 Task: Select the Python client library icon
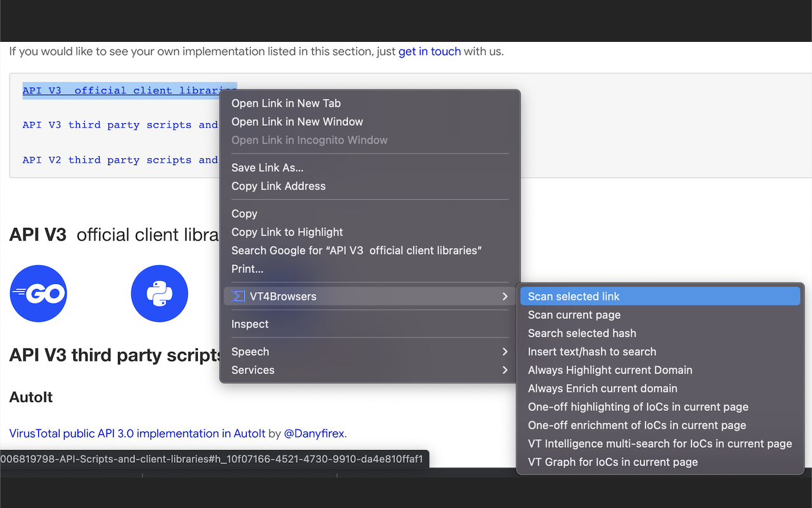tap(159, 293)
